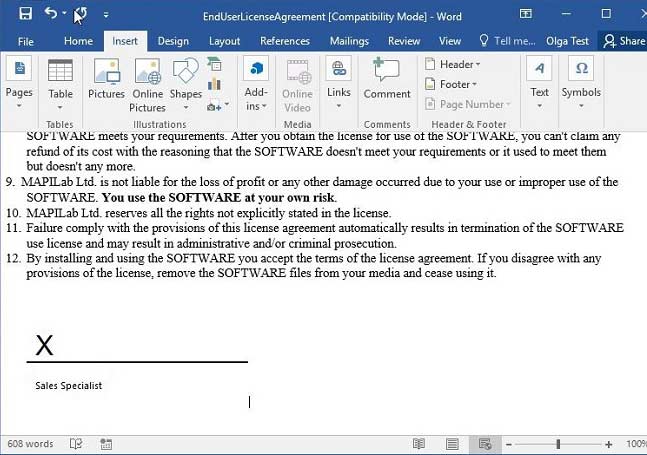Open the Add-ins dropdown
The width and height of the screenshot is (647, 455).
click(x=256, y=85)
